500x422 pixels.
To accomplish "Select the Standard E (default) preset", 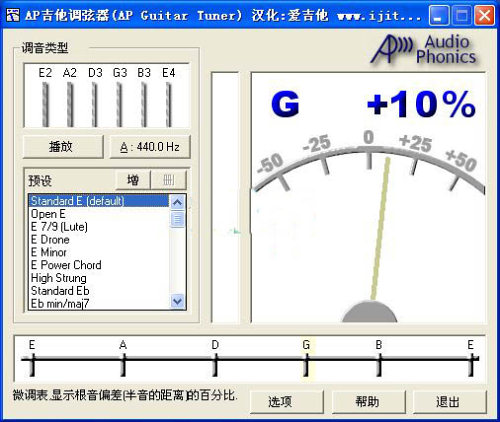I will (99, 201).
